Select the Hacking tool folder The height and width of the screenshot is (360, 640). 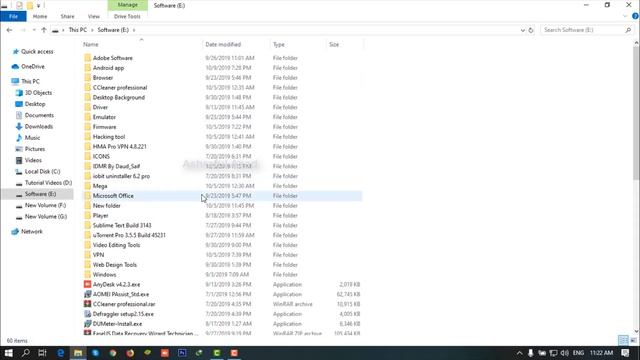pyautogui.click(x=109, y=137)
